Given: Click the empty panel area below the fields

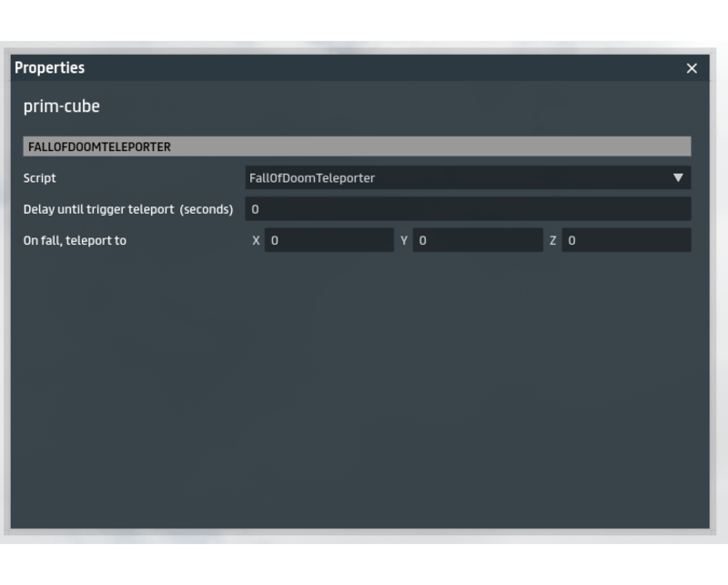Looking at the screenshot, I should pyautogui.click(x=359, y=391).
